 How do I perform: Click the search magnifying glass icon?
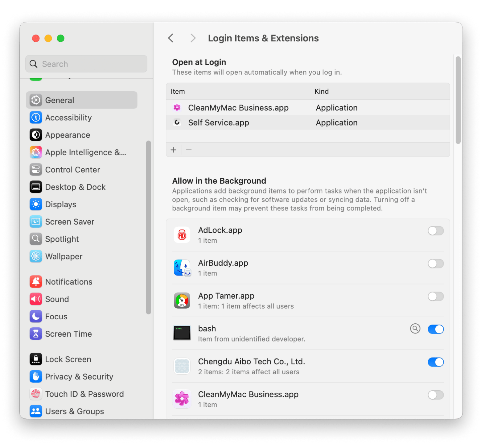click(x=34, y=64)
